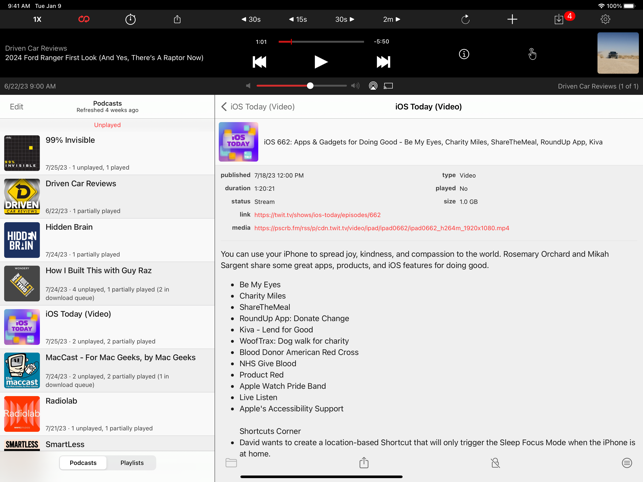Tap the 99% Invisible cover art
643x482 pixels.
[x=22, y=153]
